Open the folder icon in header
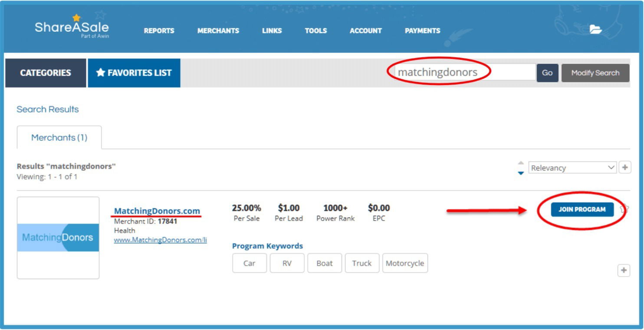 click(x=595, y=30)
